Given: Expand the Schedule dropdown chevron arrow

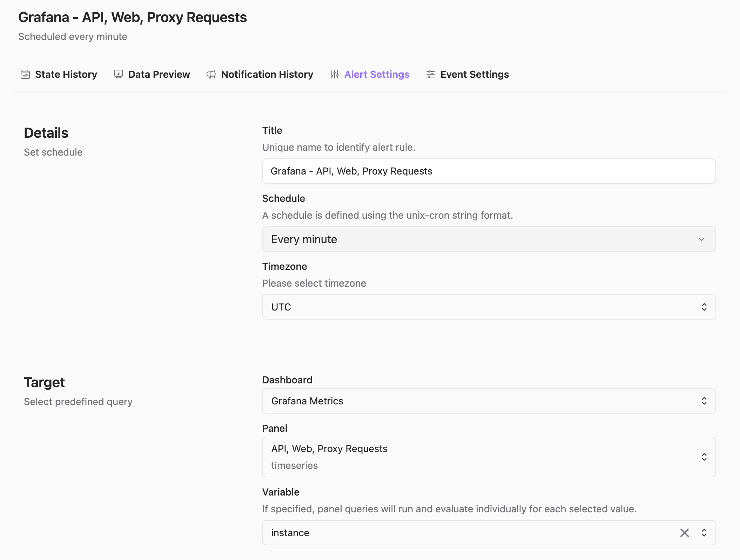Looking at the screenshot, I should click(701, 239).
